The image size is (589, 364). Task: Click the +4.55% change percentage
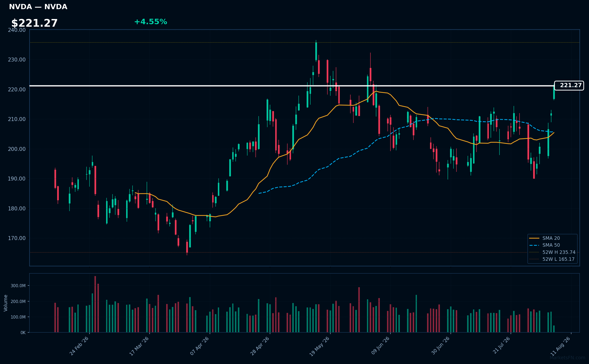click(x=151, y=22)
